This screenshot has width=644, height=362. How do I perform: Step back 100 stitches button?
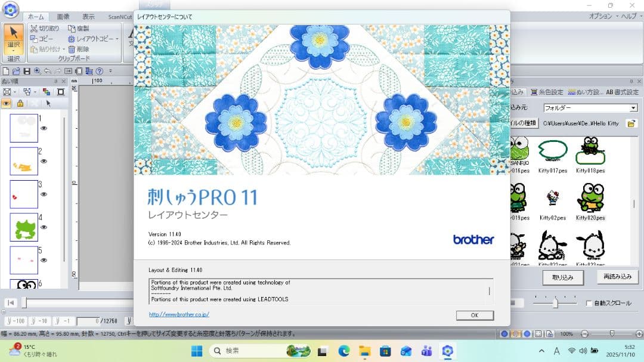tap(15, 321)
